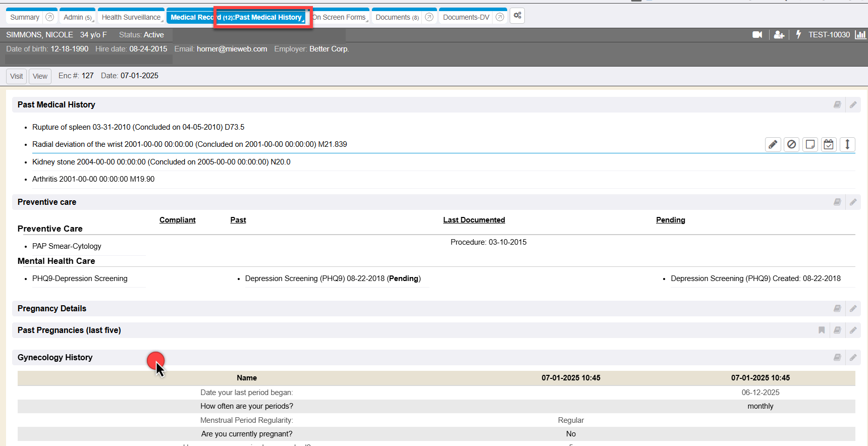Click the bookmark icon in Past Pregnancies header
This screenshot has height=446, width=868.
tap(822, 330)
